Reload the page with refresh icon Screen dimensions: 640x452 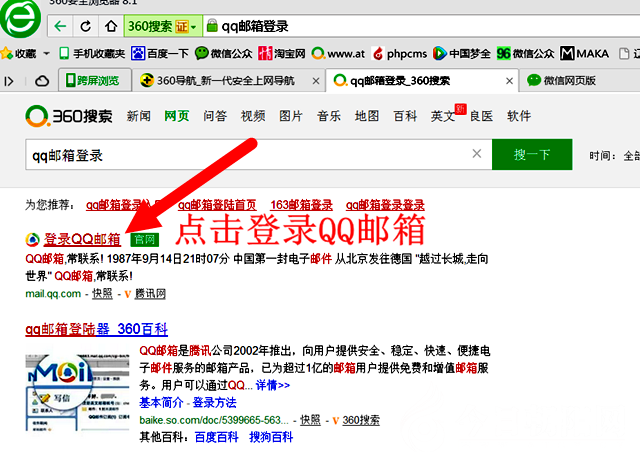tap(85, 27)
